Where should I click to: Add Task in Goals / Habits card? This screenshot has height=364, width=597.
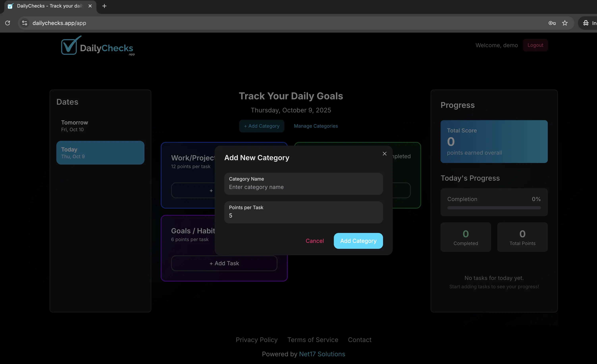click(x=224, y=263)
